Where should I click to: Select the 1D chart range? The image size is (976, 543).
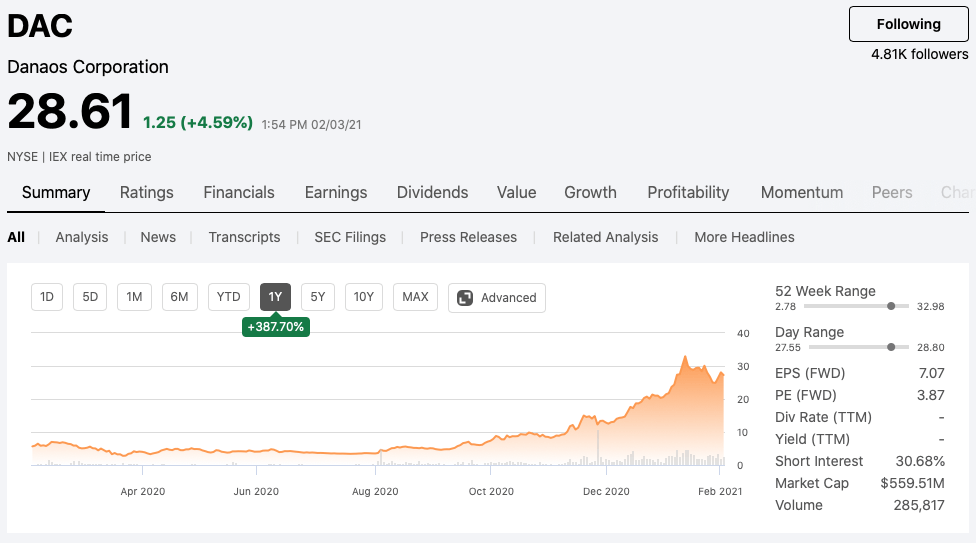pyautogui.click(x=46, y=297)
